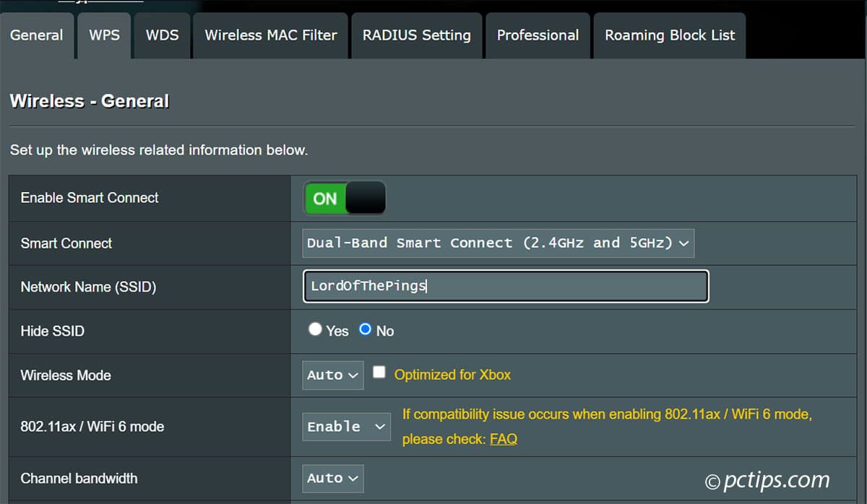
Task: Open the WDS tab
Action: (x=161, y=35)
